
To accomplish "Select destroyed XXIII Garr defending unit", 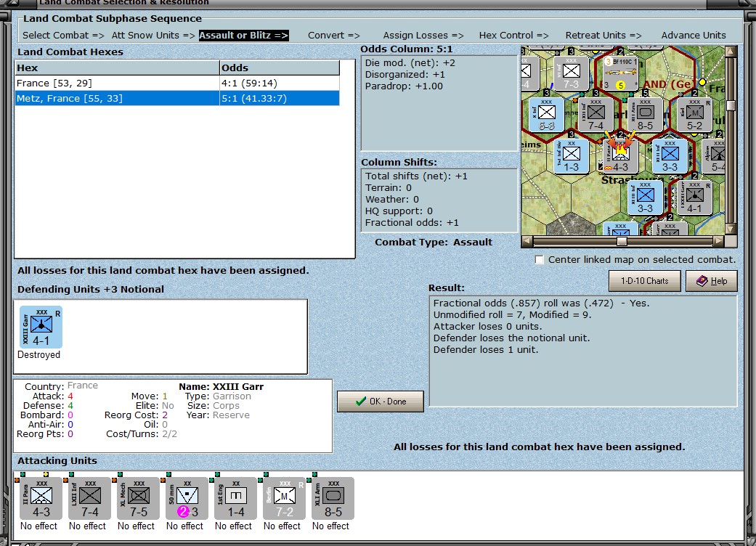I will [41, 327].
